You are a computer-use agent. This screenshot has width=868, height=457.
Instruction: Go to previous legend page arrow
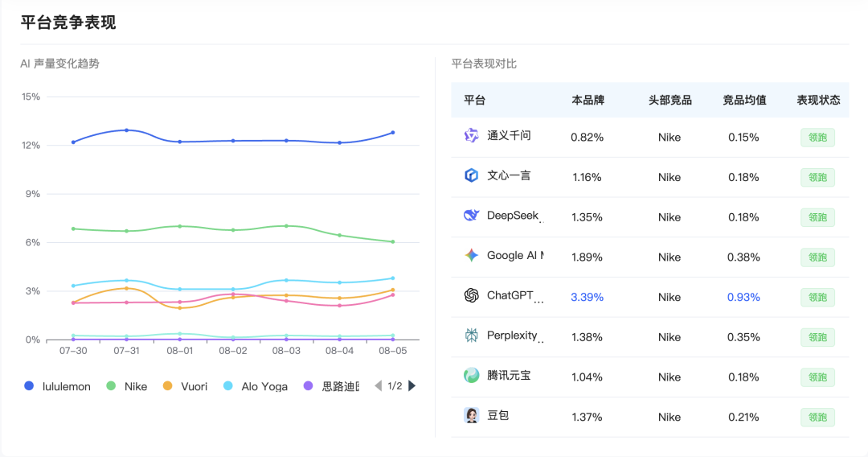pyautogui.click(x=378, y=386)
